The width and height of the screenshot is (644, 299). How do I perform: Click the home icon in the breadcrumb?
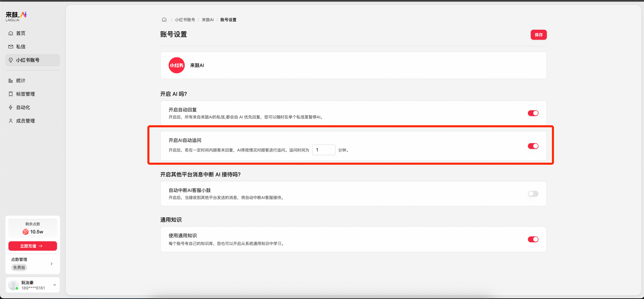[x=164, y=19]
